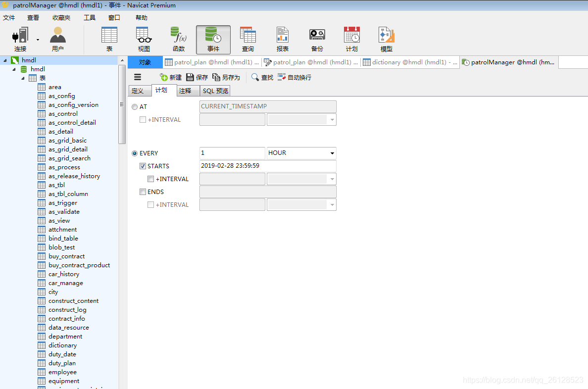Enable +INTERVAL checkbox under ENDS
588x389 pixels.
coord(151,205)
